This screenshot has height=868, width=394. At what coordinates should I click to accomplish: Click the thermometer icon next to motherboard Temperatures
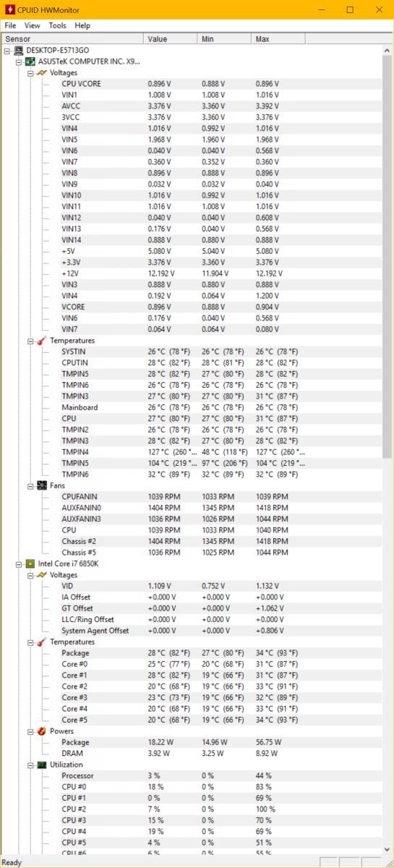(x=42, y=341)
